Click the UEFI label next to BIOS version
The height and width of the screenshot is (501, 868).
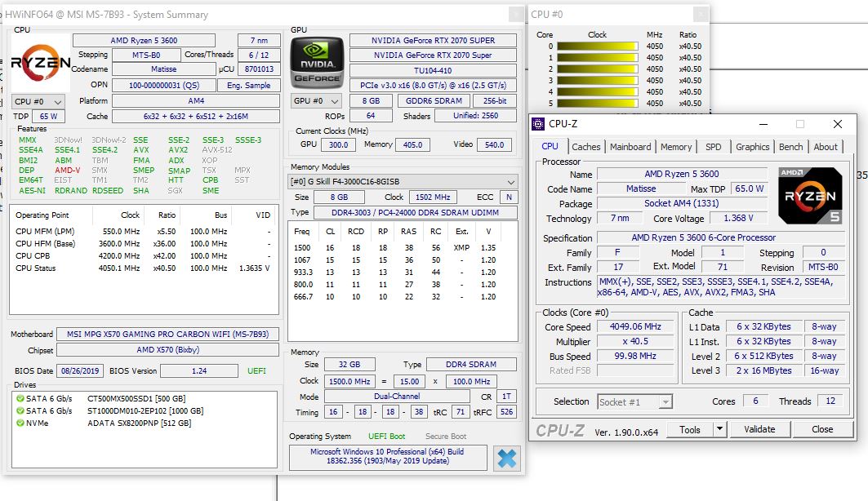256,370
